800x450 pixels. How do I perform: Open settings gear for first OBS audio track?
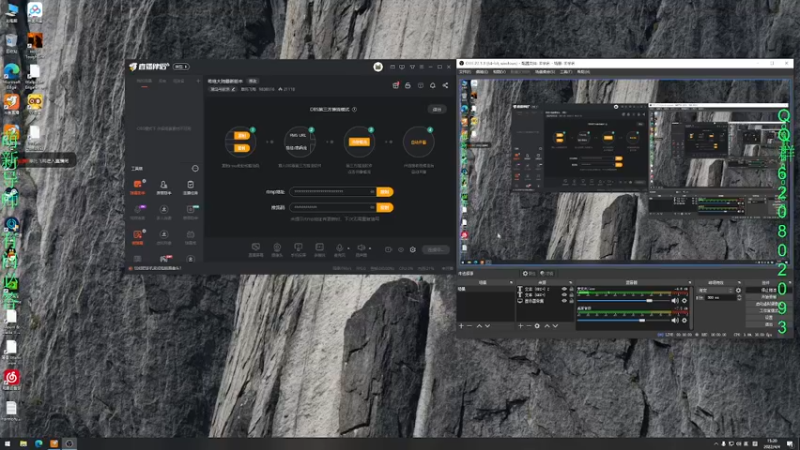pyautogui.click(x=685, y=301)
